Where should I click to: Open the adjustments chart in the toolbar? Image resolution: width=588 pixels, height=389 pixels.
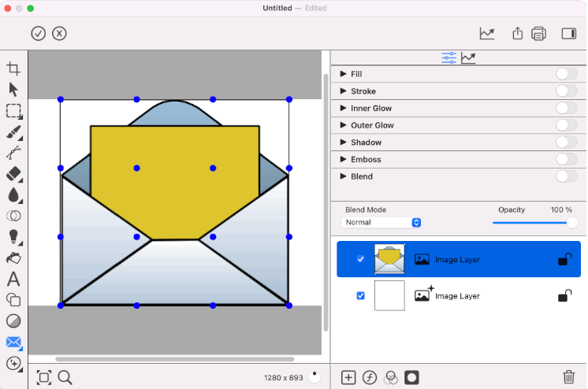coord(487,33)
